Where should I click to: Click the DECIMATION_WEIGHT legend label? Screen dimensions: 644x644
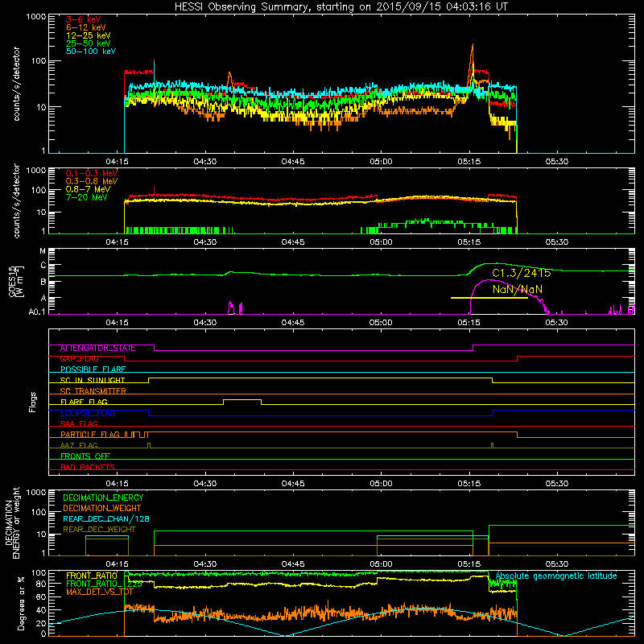pyautogui.click(x=102, y=509)
